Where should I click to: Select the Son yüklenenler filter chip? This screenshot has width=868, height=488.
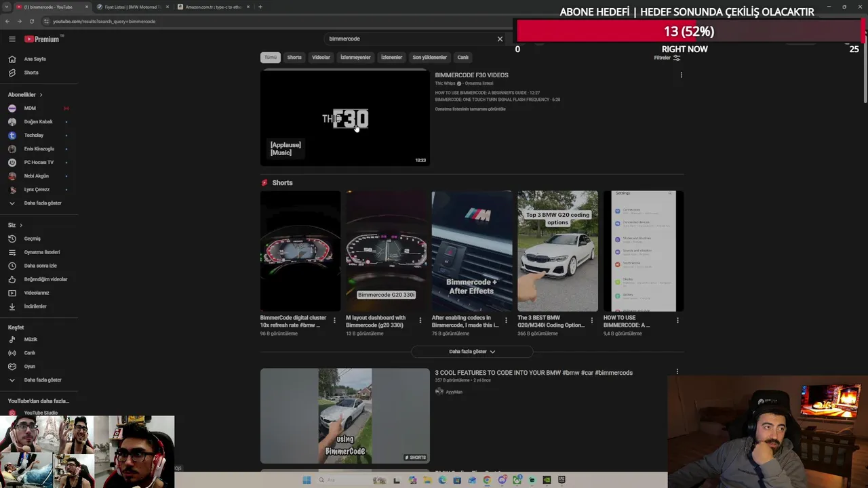pos(430,58)
